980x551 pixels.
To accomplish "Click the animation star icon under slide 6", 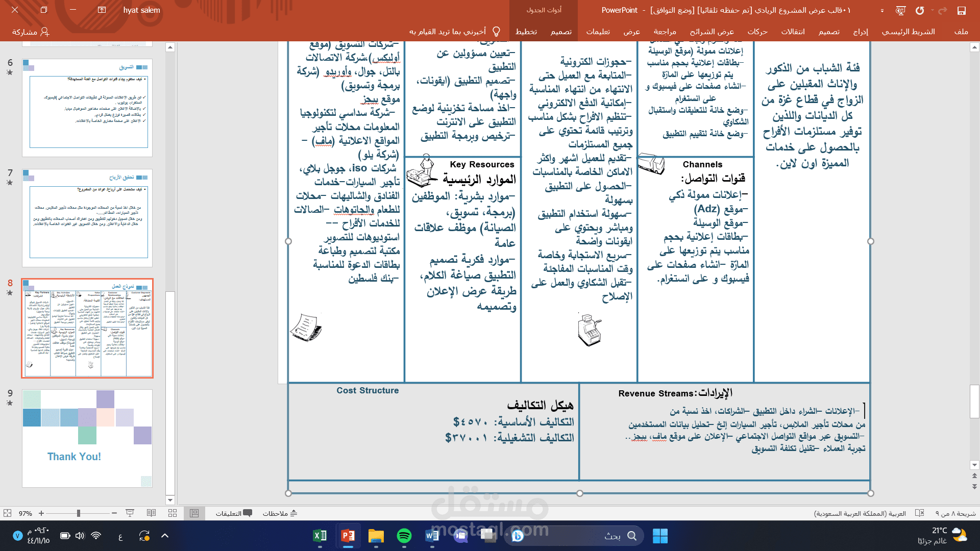I will coord(10,72).
